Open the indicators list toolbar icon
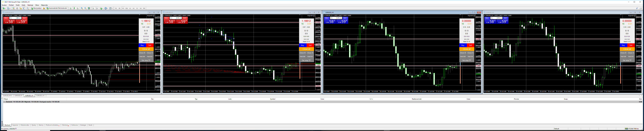Screen dimensions: 644x131 tap(101, 8)
